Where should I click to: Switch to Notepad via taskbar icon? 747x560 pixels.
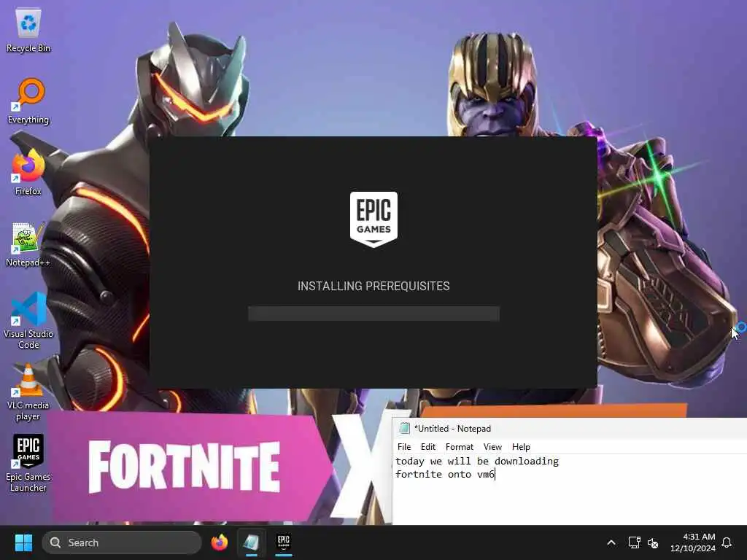tap(252, 542)
